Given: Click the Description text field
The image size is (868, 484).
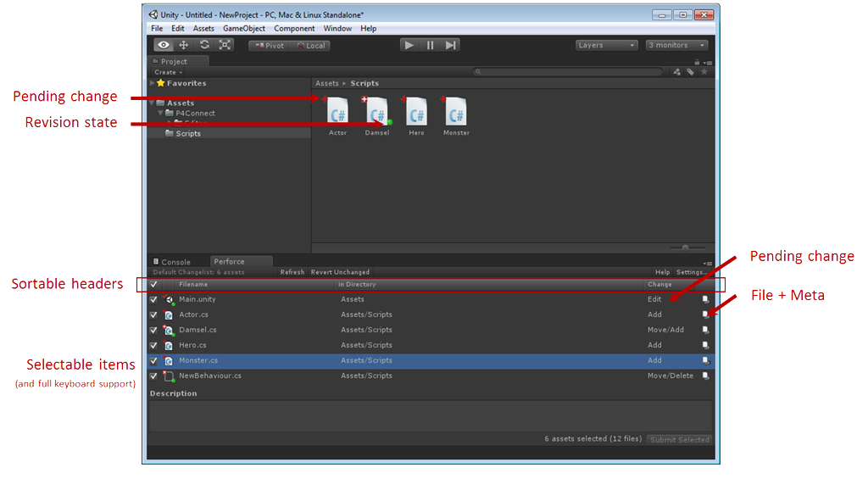Looking at the screenshot, I should click(x=430, y=416).
